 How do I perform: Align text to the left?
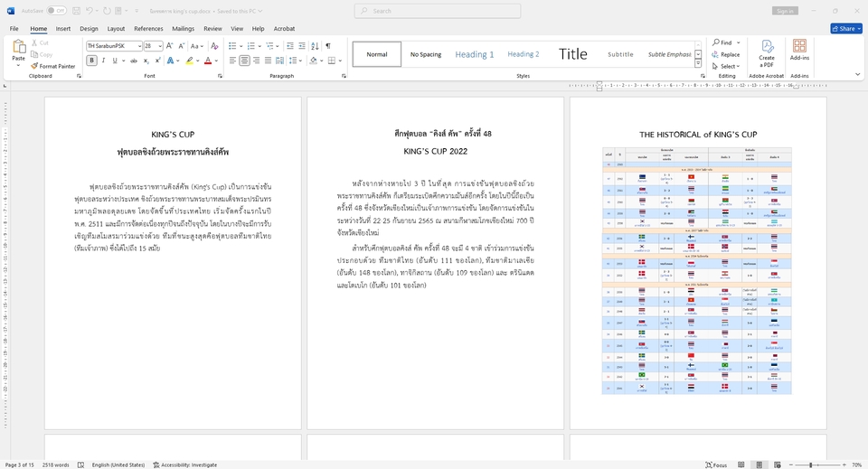[232, 61]
